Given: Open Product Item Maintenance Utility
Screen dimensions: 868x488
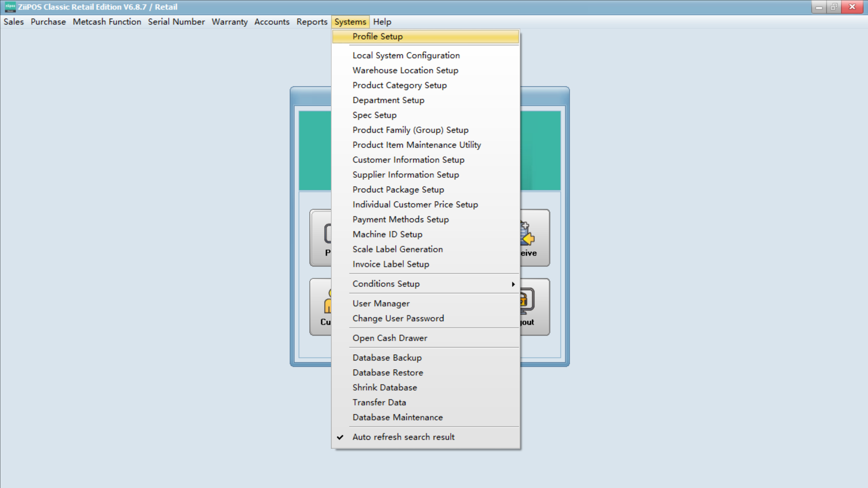Looking at the screenshot, I should [416, 145].
